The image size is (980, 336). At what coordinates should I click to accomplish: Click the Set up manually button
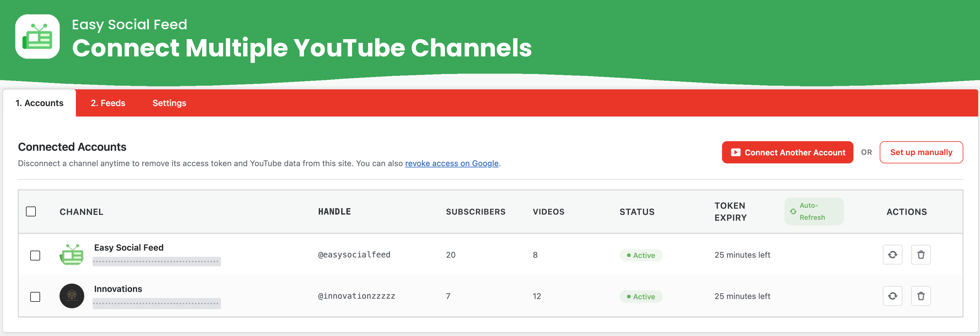921,152
